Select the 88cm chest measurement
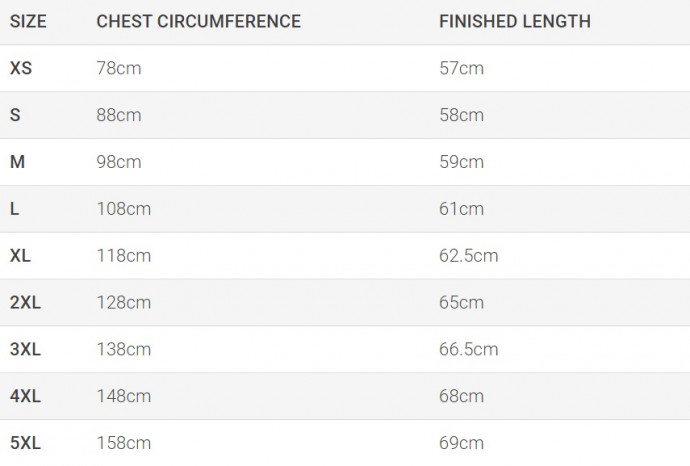The width and height of the screenshot is (690, 466). [119, 115]
